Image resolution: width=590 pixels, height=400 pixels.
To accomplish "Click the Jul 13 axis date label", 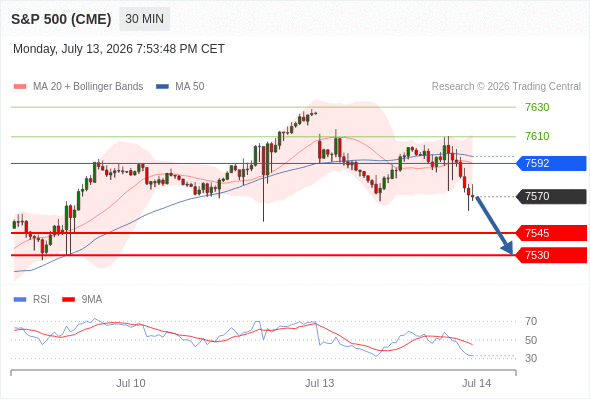I will (319, 383).
